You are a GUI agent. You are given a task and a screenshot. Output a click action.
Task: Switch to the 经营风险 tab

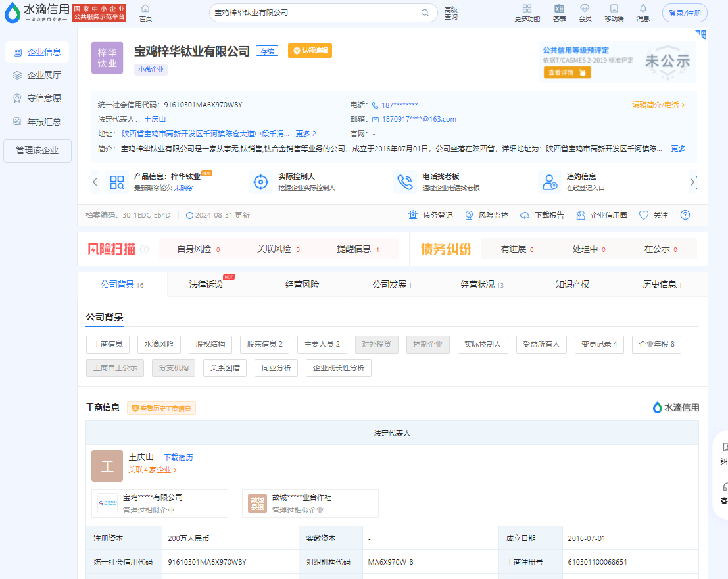click(x=302, y=284)
